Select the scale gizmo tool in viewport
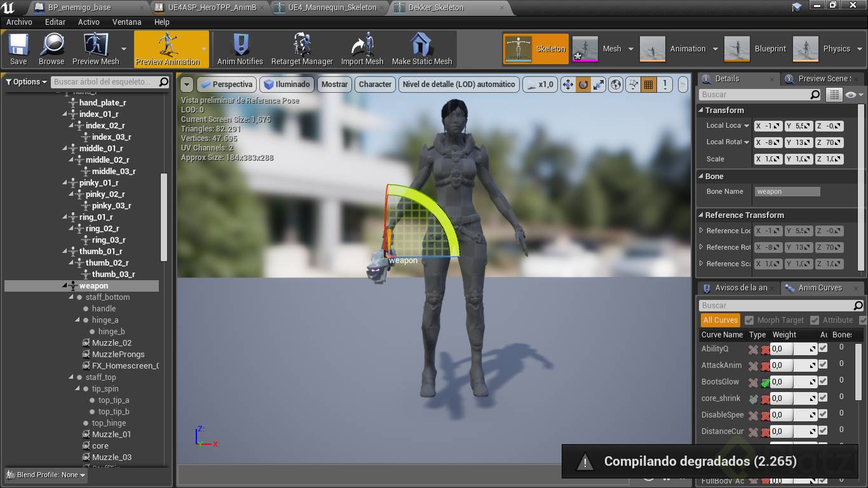This screenshot has height=488, width=868. [598, 85]
